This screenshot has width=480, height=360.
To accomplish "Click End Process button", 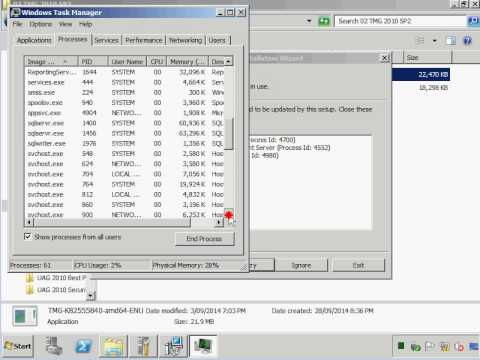I will click(205, 239).
